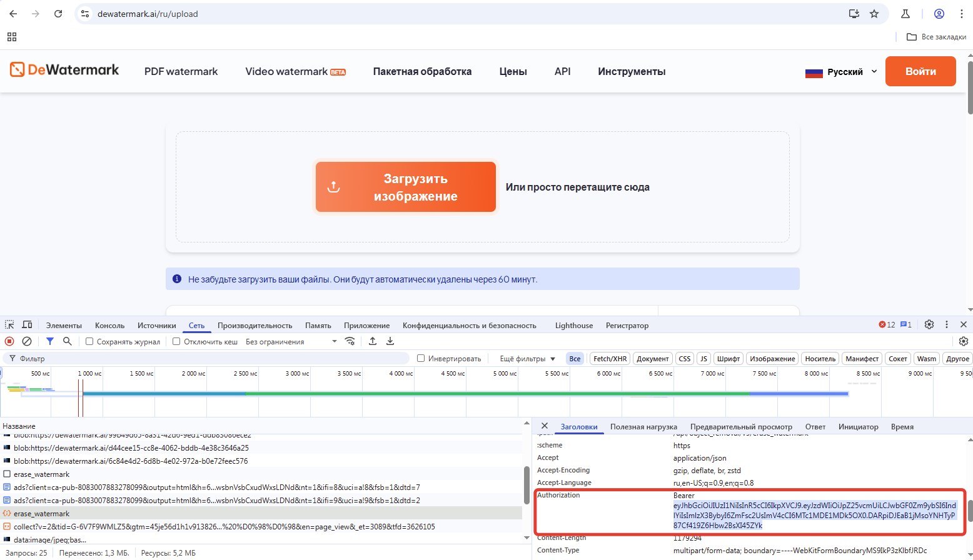Click the network Фильтр input field

coord(206,359)
